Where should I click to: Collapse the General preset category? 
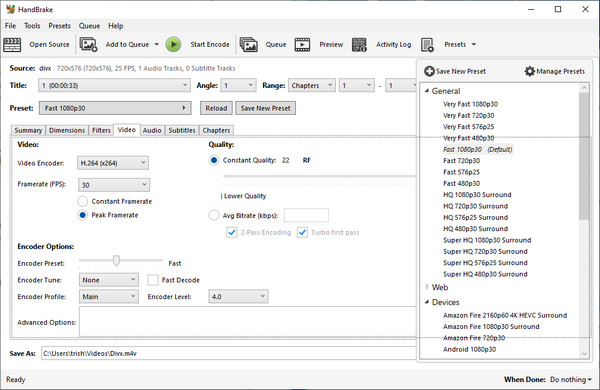pyautogui.click(x=427, y=91)
